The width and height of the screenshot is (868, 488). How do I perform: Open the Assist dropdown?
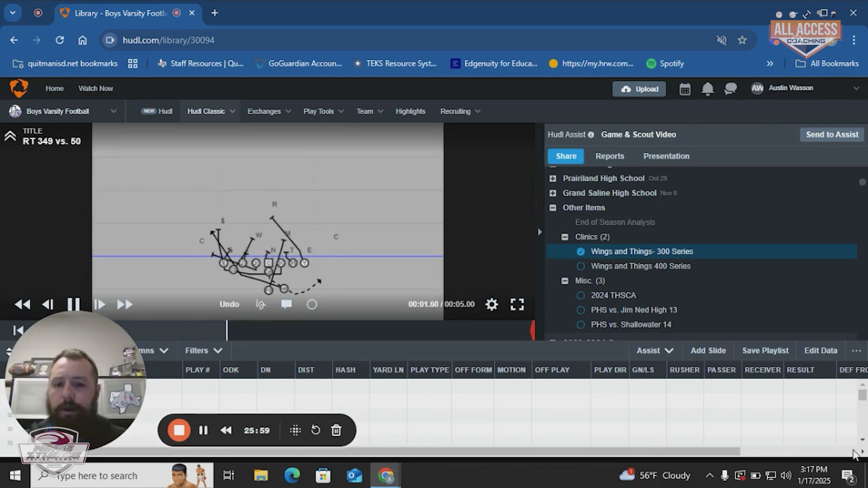click(x=655, y=351)
